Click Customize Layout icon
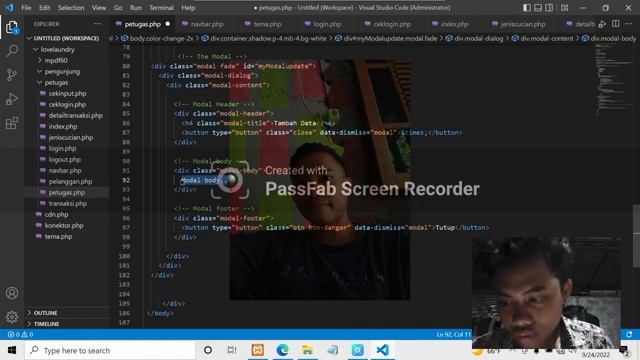Viewport: 640px width, 360px height. (564, 8)
